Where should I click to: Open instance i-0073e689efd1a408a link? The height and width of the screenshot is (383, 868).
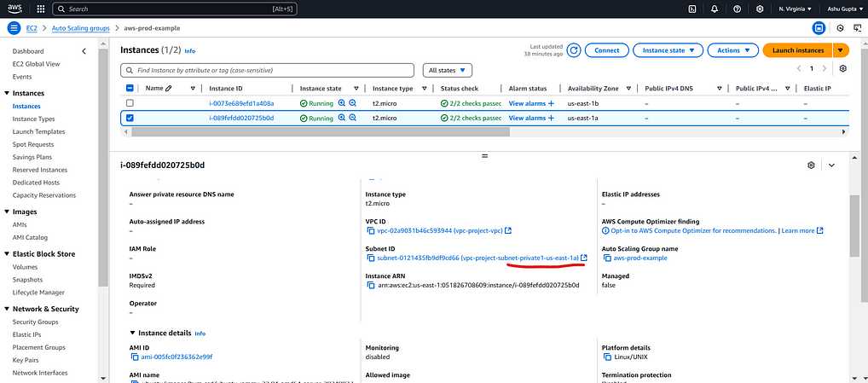[x=241, y=103]
